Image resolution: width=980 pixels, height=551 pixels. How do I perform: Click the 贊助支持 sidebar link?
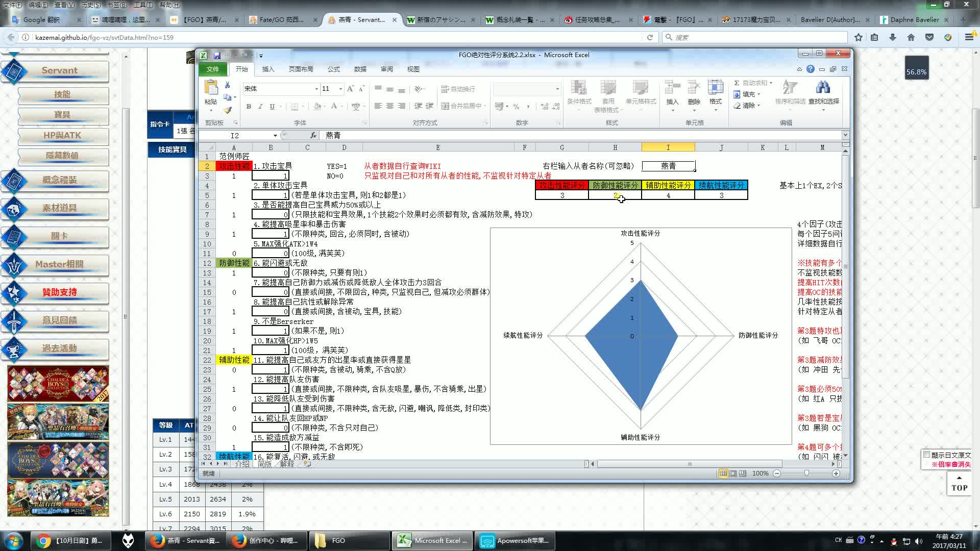59,292
